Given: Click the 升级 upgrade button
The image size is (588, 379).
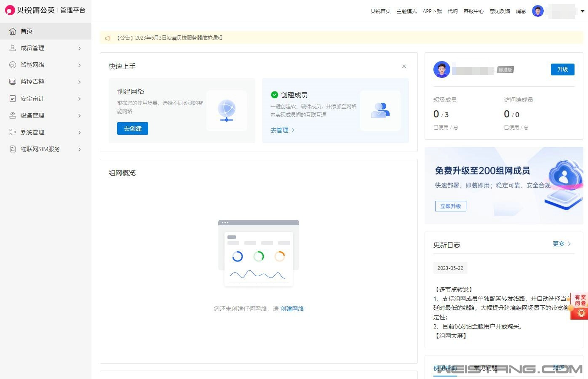Looking at the screenshot, I should tap(562, 69).
